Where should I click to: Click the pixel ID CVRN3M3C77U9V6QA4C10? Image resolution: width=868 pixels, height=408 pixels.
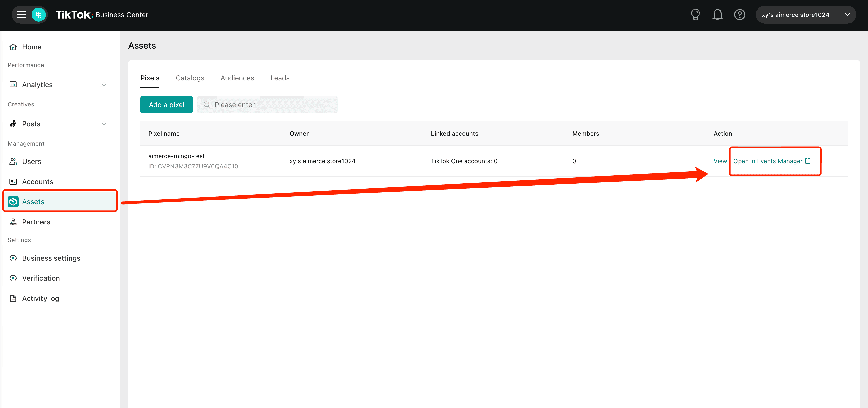[x=193, y=166]
